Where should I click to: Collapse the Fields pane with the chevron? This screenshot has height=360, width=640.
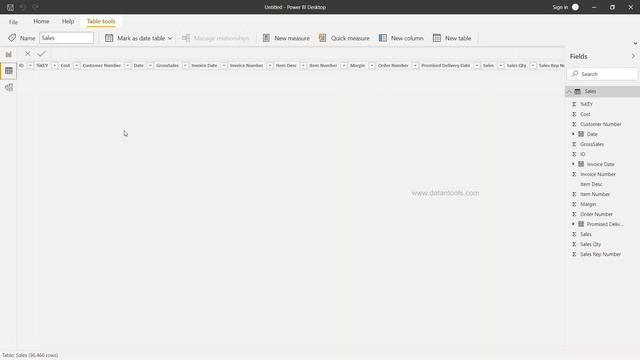[x=633, y=56]
